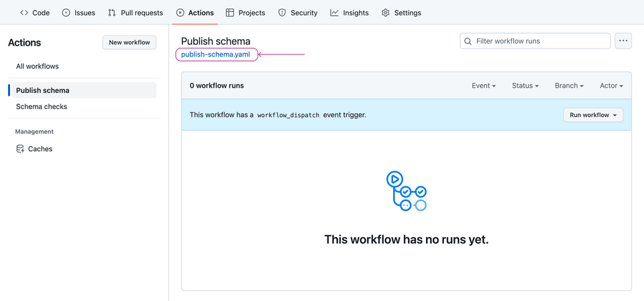Viewport: 644px width, 301px height.
Task: Switch to the Projects tab
Action: pyautogui.click(x=246, y=13)
